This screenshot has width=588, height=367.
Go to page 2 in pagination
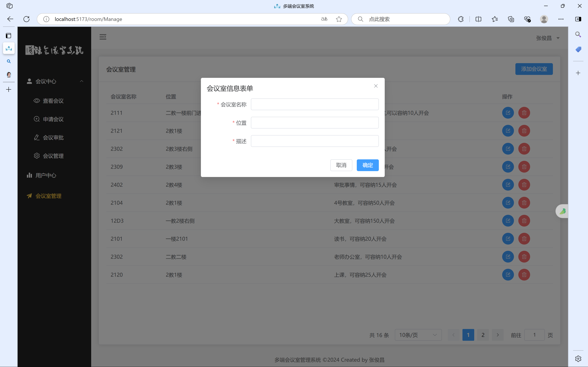[x=483, y=335]
